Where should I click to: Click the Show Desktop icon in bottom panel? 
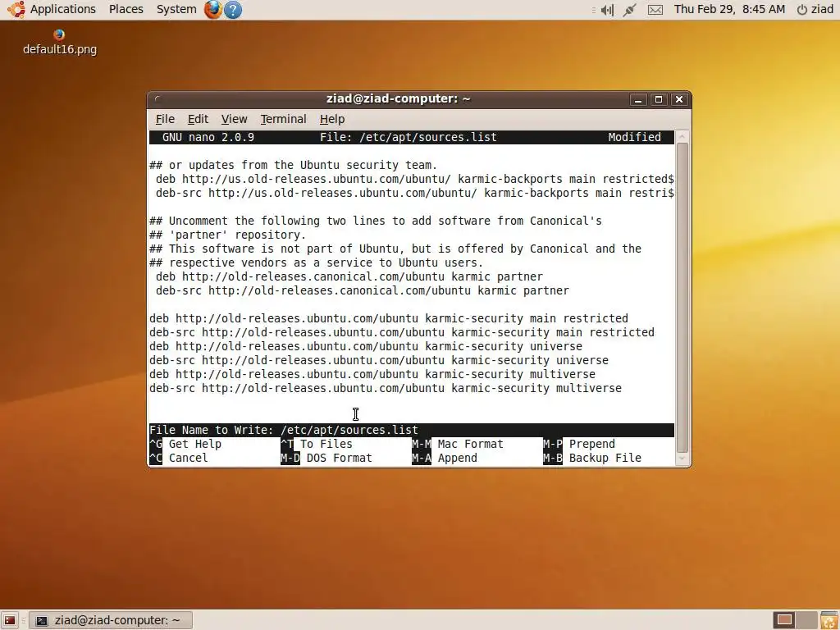[x=10, y=620]
